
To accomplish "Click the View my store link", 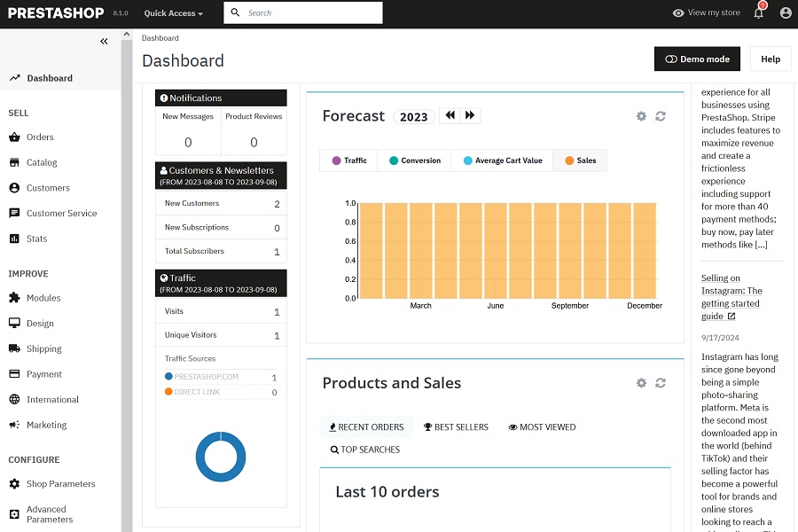I will point(706,13).
